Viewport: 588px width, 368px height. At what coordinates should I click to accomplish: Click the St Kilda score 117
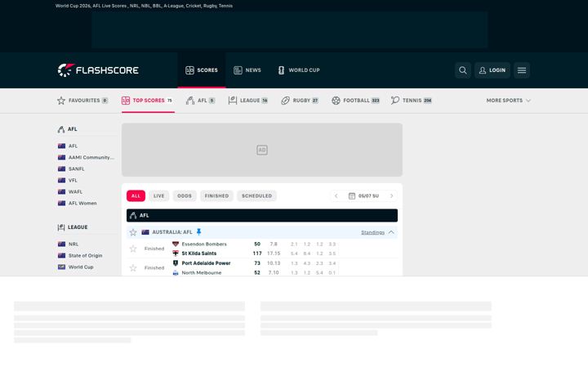257,254
